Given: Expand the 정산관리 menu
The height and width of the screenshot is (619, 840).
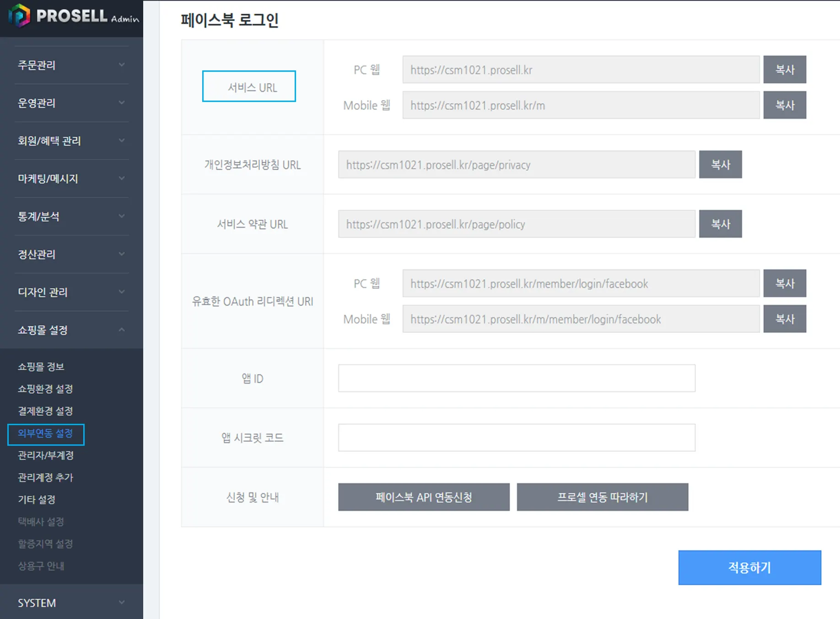Looking at the screenshot, I should click(x=71, y=254).
